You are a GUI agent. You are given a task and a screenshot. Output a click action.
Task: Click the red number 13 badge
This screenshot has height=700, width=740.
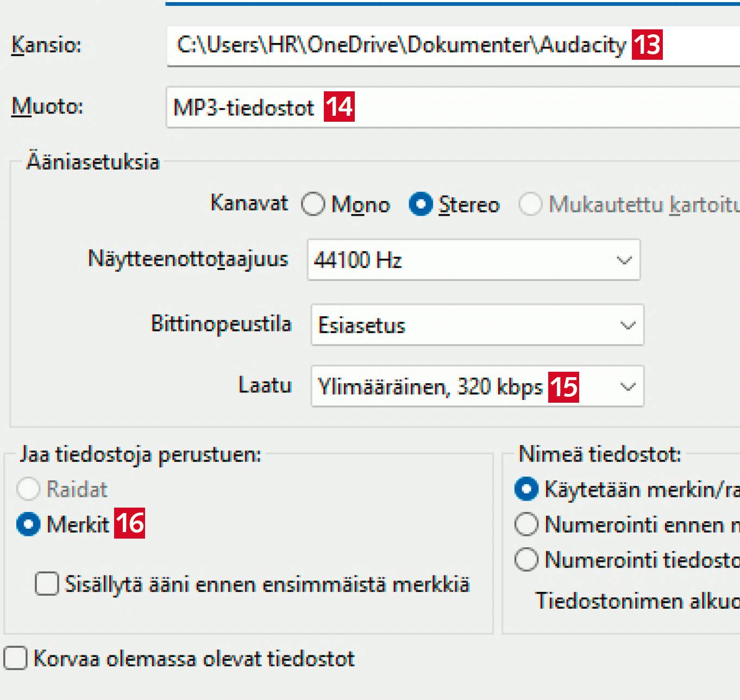click(647, 45)
